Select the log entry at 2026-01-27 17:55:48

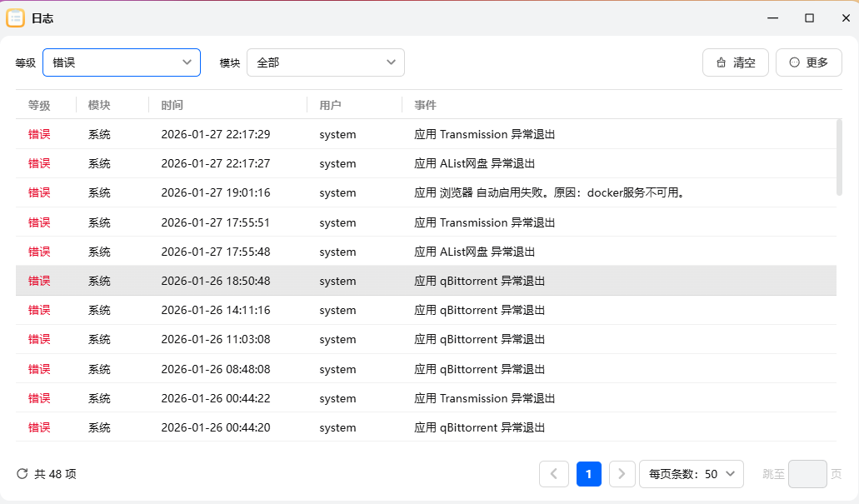tap(426, 252)
